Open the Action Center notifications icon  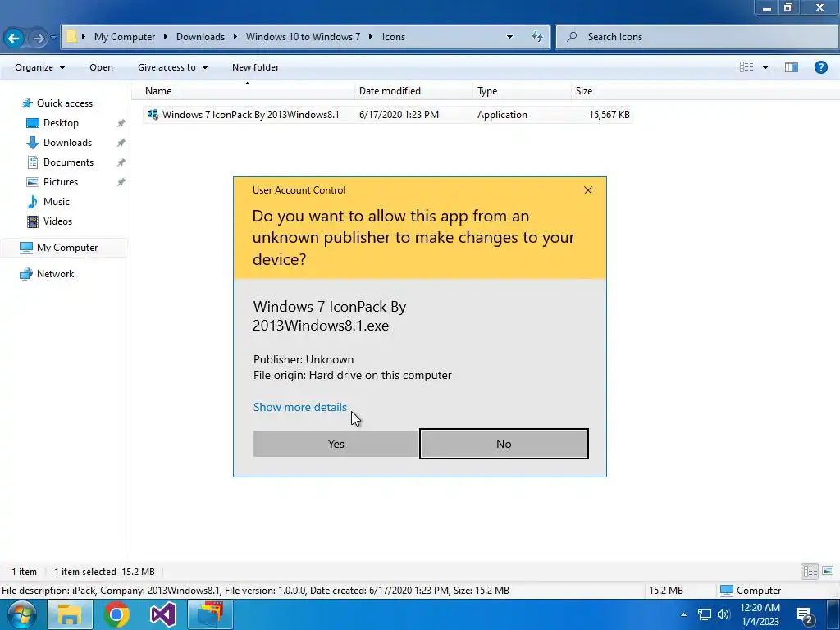(806, 615)
